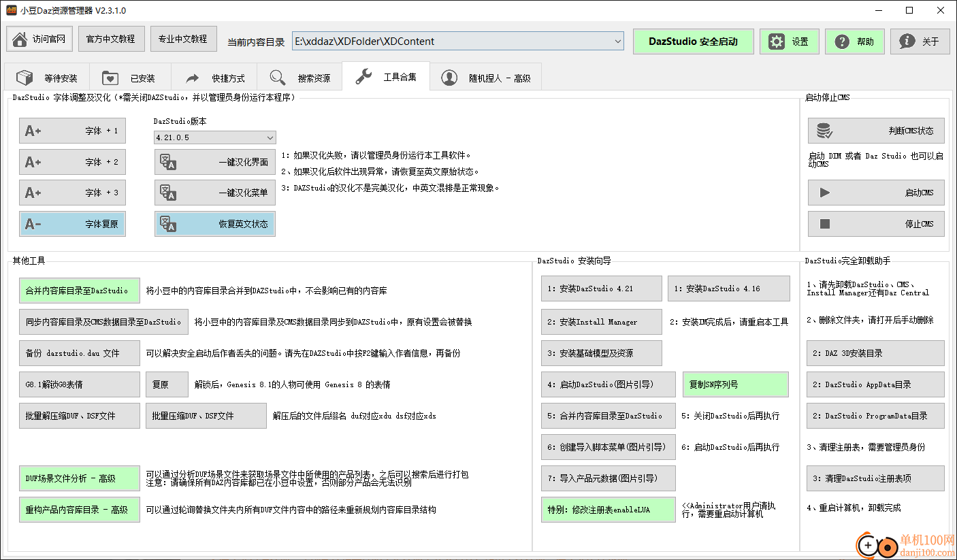Viewport: 957px width, 560px height.
Task: Click translate icon on 一键汉化菜单
Action: (x=168, y=193)
